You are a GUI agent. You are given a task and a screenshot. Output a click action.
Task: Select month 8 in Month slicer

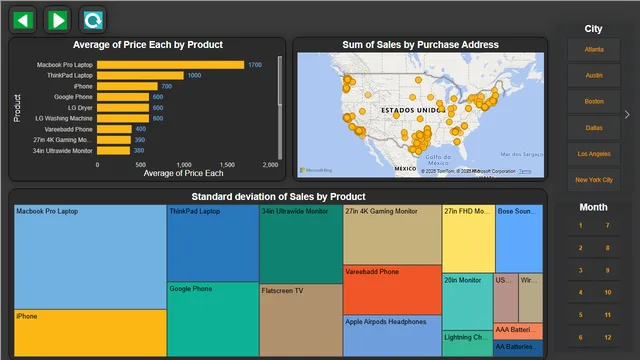(607, 248)
